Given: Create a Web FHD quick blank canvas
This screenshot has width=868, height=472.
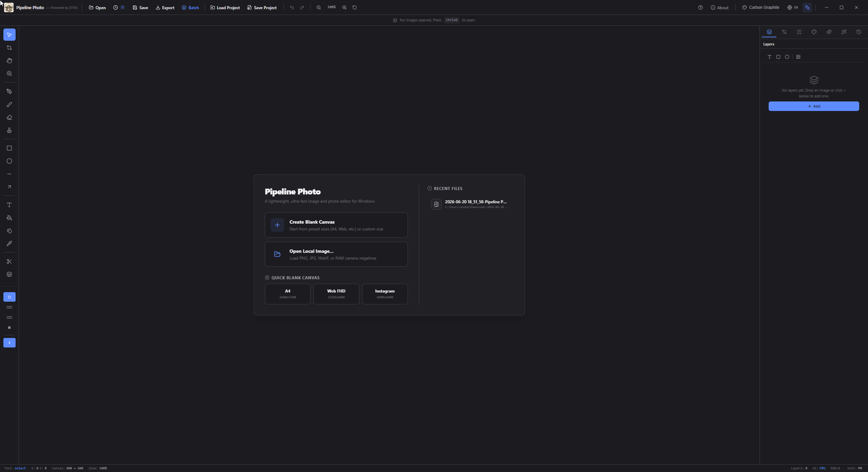Looking at the screenshot, I should 336,294.
